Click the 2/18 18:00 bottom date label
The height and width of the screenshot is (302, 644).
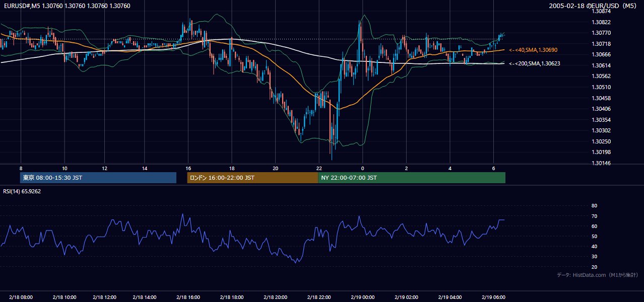pyautogui.click(x=231, y=297)
